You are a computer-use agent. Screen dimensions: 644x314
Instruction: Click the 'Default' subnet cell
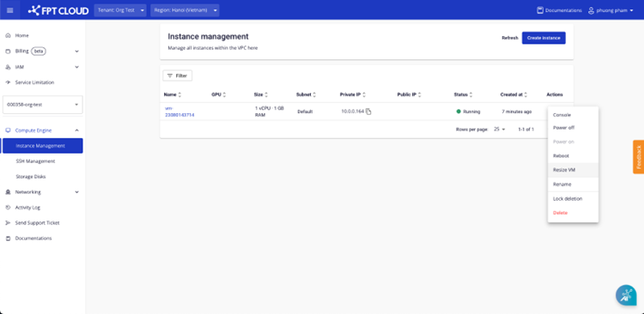305,112
